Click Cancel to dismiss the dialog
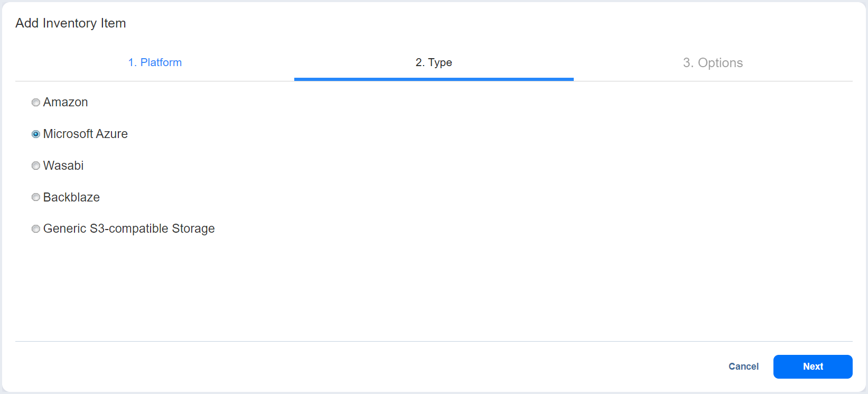The width and height of the screenshot is (868, 394). point(743,366)
